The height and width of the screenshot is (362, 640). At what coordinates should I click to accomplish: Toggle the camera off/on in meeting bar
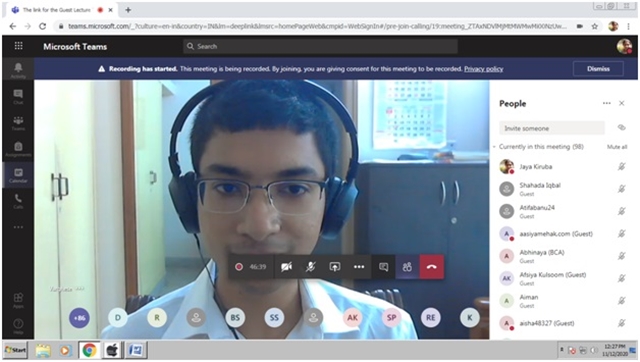pos(286,267)
